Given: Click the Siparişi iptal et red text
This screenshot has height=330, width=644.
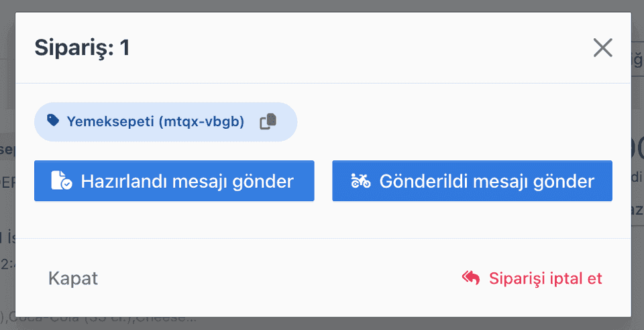Looking at the screenshot, I should (545, 278).
